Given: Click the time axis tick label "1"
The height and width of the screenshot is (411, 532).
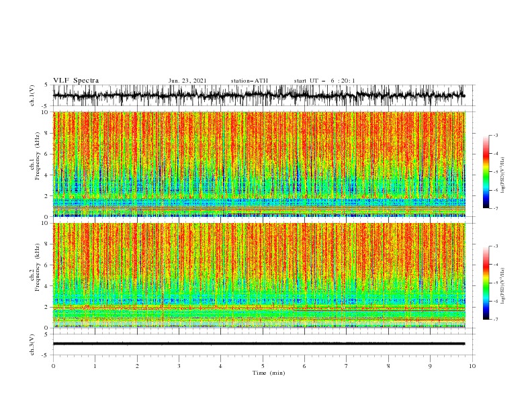Looking at the screenshot, I should pos(95,366).
